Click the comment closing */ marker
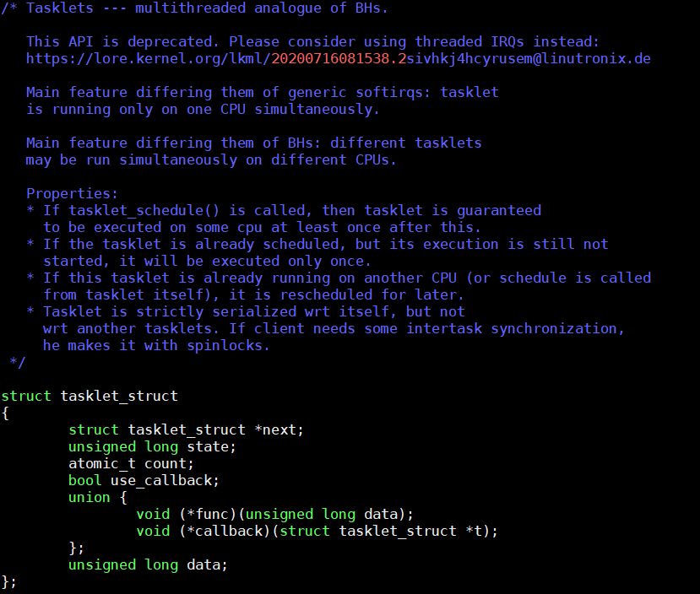Screen dimensions: 700x594 [x=17, y=362]
